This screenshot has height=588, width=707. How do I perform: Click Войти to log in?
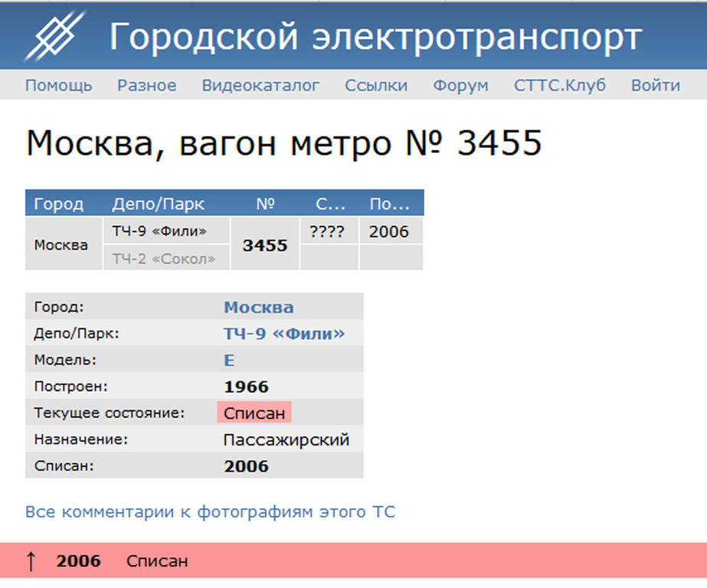click(x=656, y=85)
